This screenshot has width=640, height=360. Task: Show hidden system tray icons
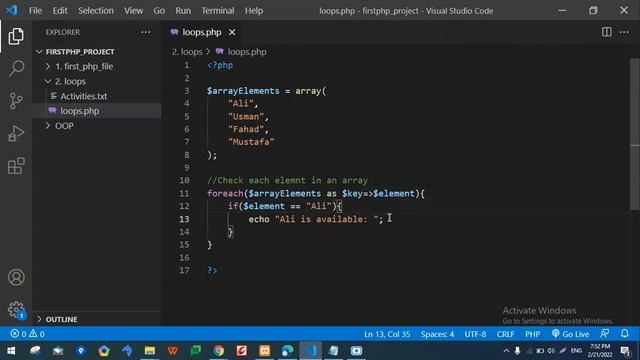tap(506, 351)
